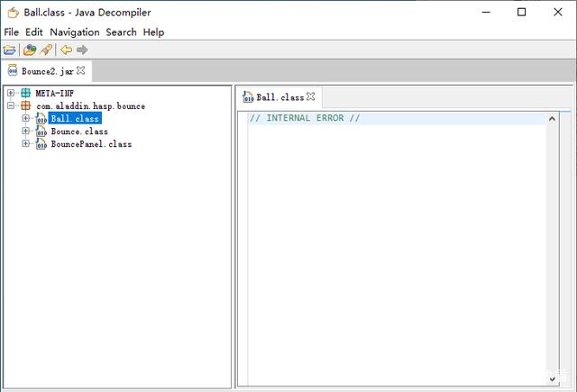The height and width of the screenshot is (392, 577).
Task: Collapse the com.aladdin.hasp.bounce package
Action: tap(11, 105)
